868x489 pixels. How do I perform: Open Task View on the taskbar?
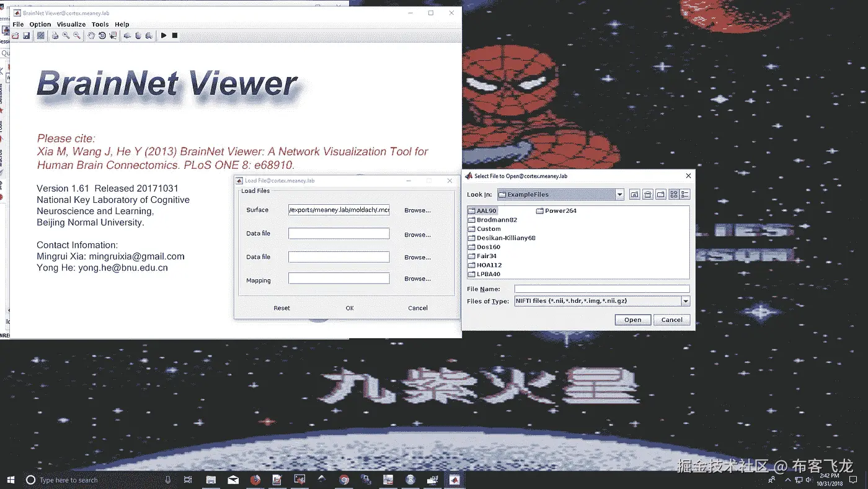[188, 480]
